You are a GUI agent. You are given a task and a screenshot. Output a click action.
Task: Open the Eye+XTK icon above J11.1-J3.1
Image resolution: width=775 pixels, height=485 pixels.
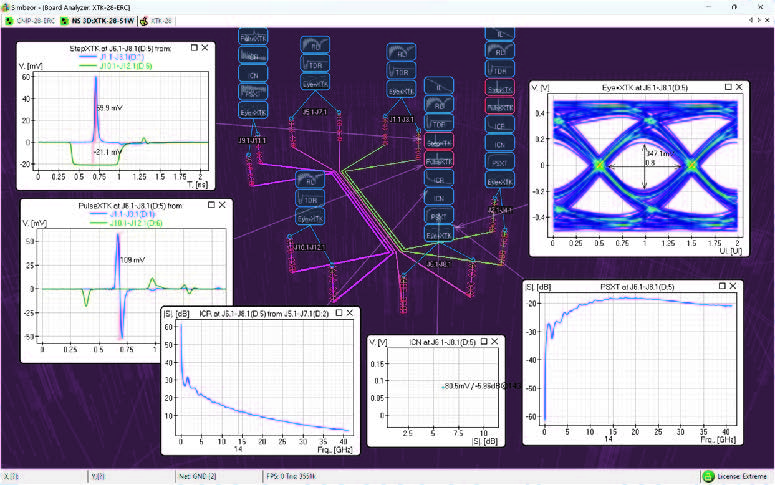pos(401,89)
